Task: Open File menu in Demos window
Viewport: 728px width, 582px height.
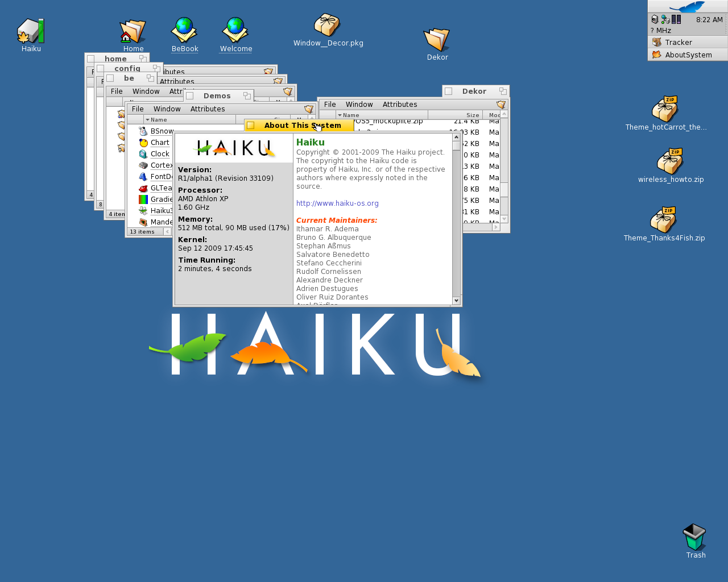Action: (138, 109)
